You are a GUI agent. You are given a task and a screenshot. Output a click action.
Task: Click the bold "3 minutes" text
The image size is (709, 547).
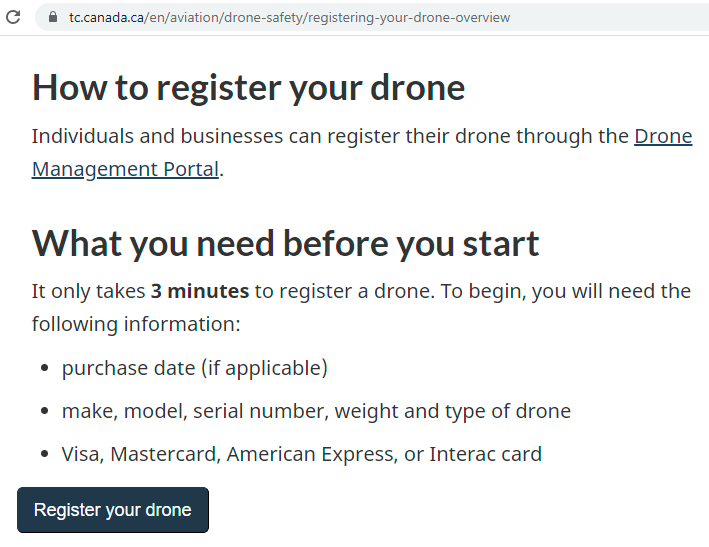(200, 291)
